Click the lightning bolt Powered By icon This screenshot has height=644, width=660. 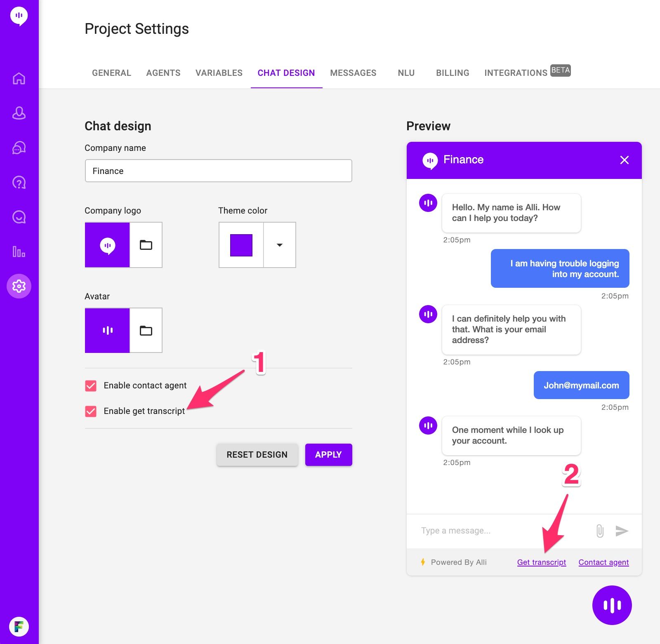[423, 562]
